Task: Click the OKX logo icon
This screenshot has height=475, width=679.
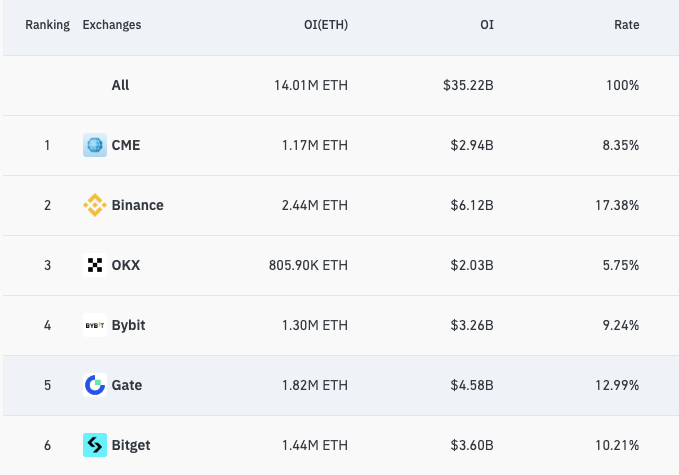Action: click(94, 265)
